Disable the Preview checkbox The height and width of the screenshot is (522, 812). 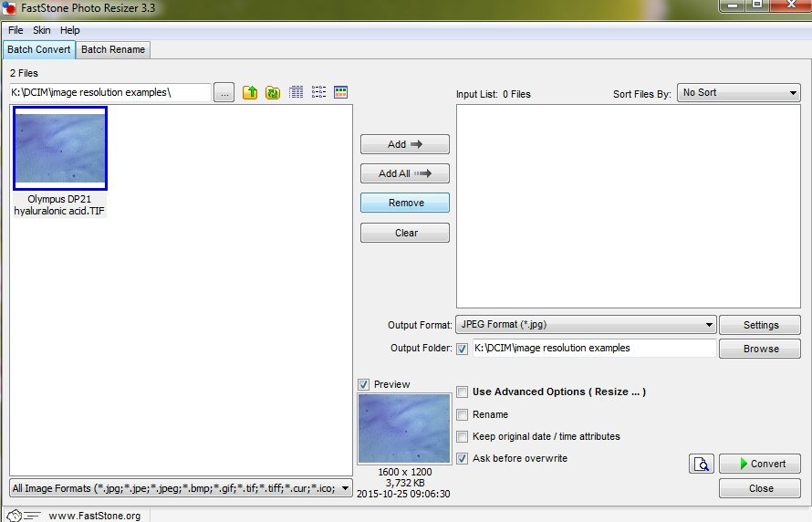coord(363,384)
